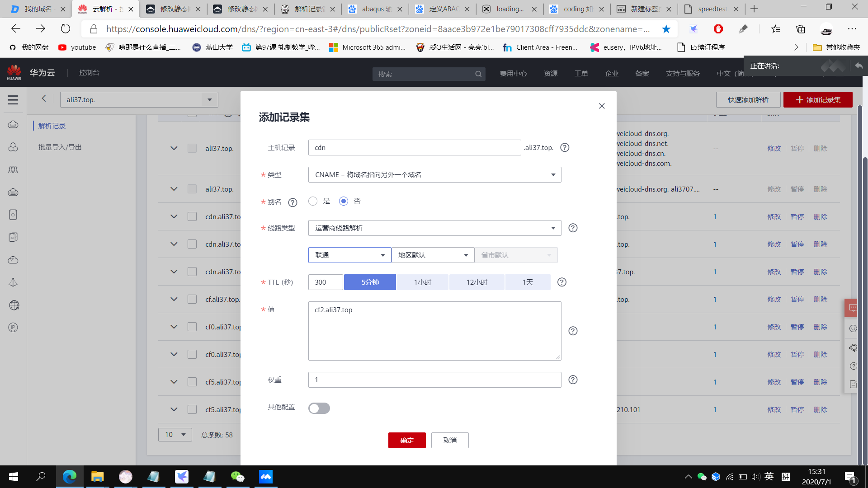The width and height of the screenshot is (868, 488).
Task: Click the 取消 button
Action: (x=449, y=441)
